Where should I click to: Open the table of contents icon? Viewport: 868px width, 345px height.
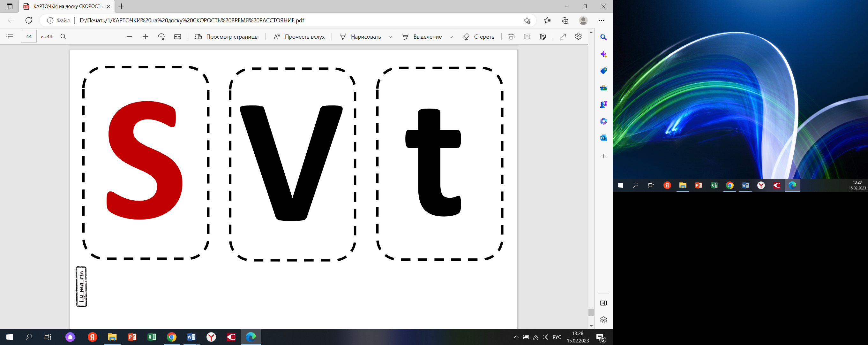click(10, 36)
